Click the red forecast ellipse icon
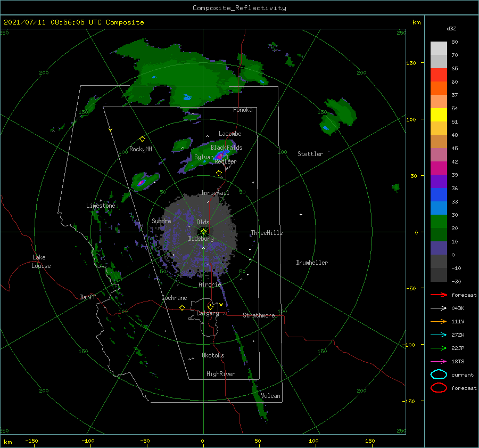479x448 pixels. coord(439,388)
